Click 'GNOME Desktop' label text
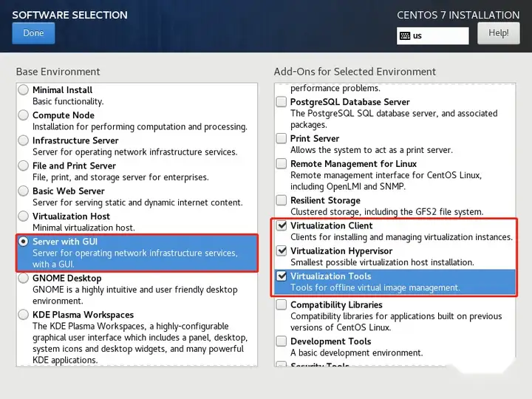The image size is (532, 399). pos(66,279)
